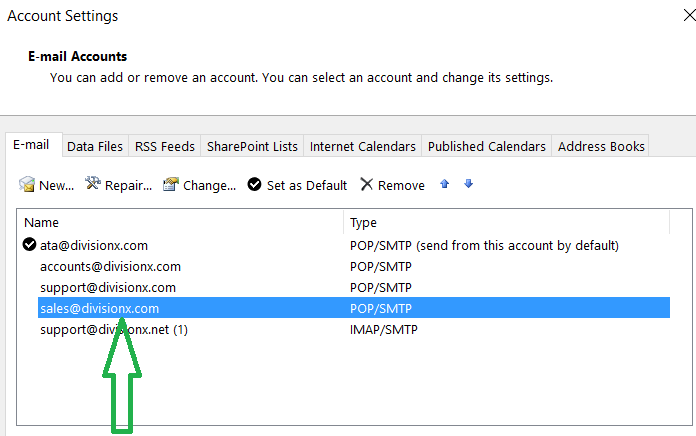Select the Published Calendars tab
The image size is (696, 436).
click(x=486, y=146)
